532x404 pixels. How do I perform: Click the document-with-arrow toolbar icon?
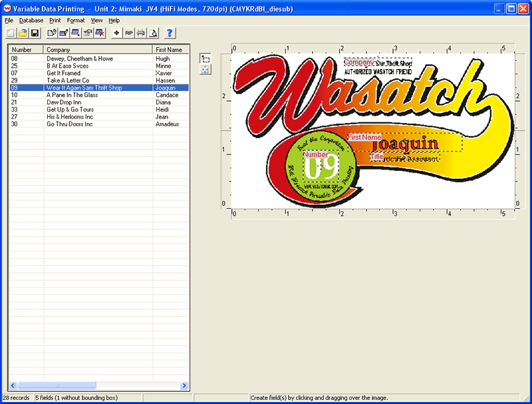(x=52, y=33)
